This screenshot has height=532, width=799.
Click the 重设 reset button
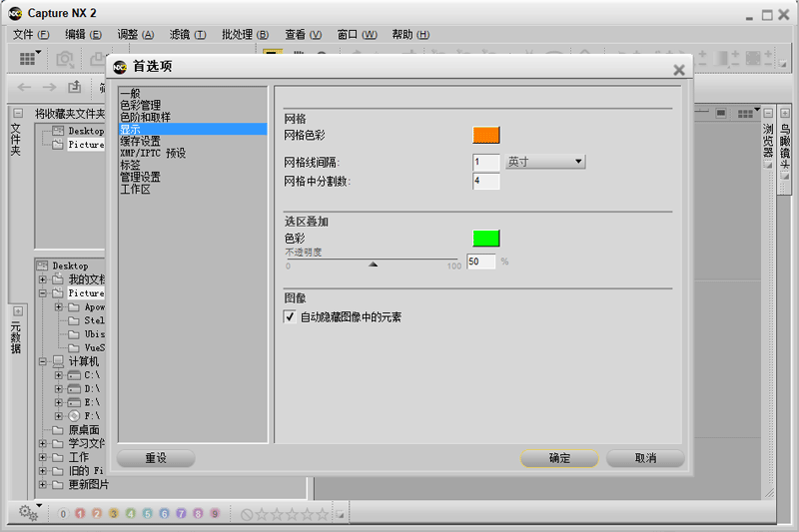[156, 458]
